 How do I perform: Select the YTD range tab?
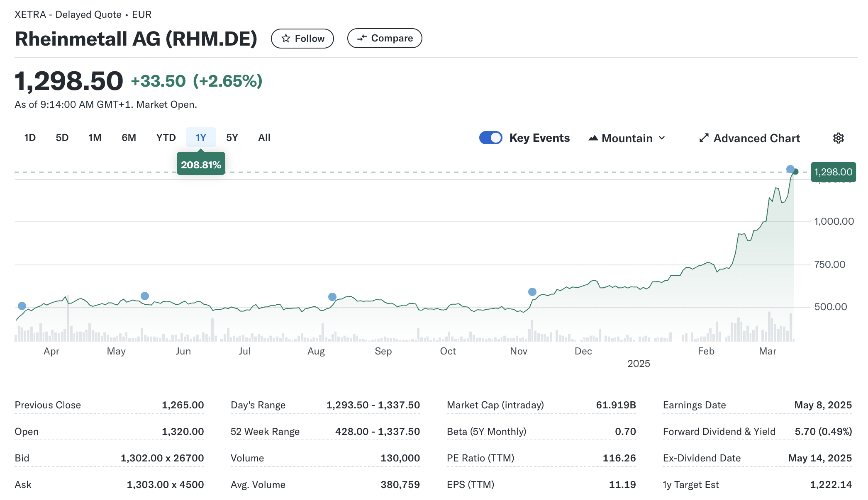coord(166,138)
